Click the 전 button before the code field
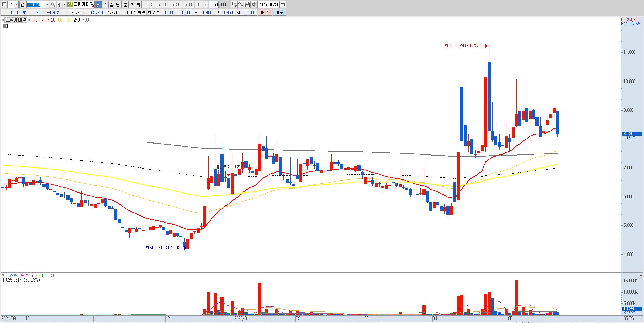The height and width of the screenshot is (323, 644). [x=22, y=4]
